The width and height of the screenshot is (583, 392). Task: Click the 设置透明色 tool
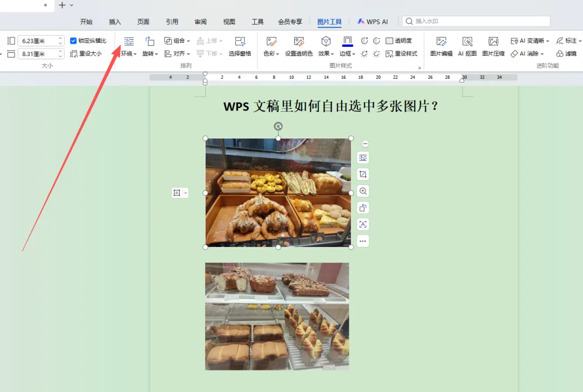pos(299,46)
